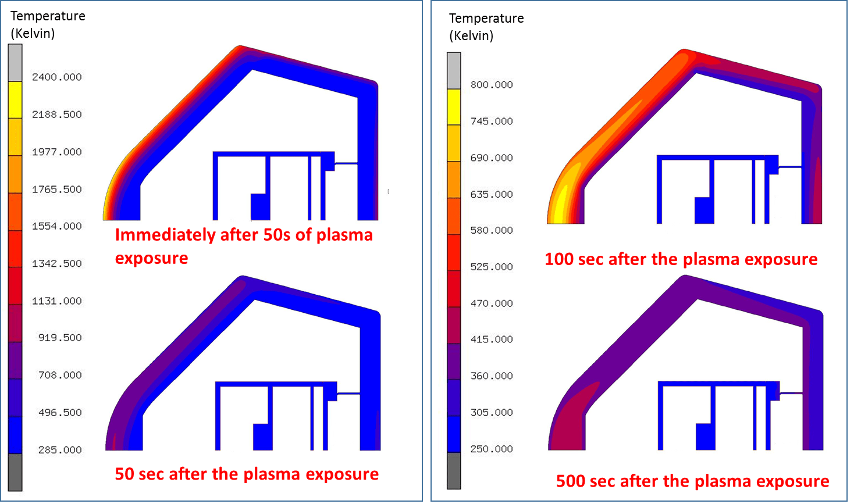Click caption '100 sec after the plasma exposure'
The width and height of the screenshot is (861, 504).
(x=681, y=259)
